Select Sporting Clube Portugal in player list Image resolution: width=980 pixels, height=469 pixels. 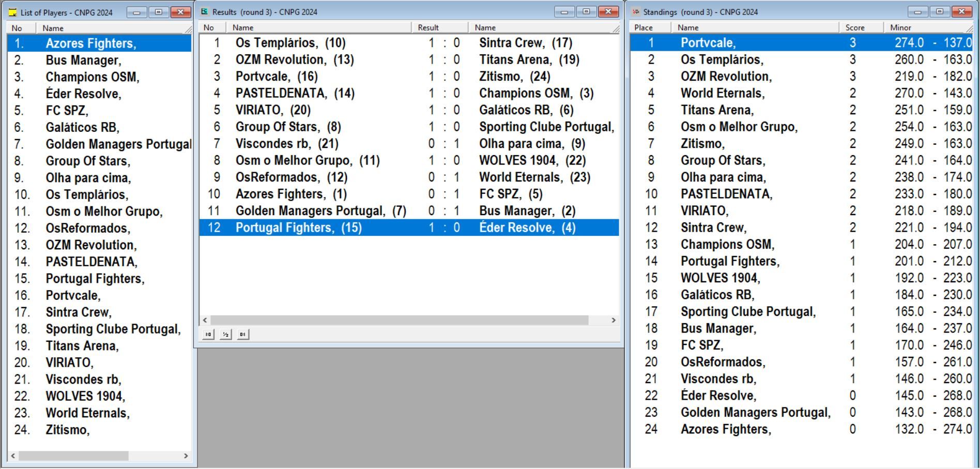(x=99, y=329)
